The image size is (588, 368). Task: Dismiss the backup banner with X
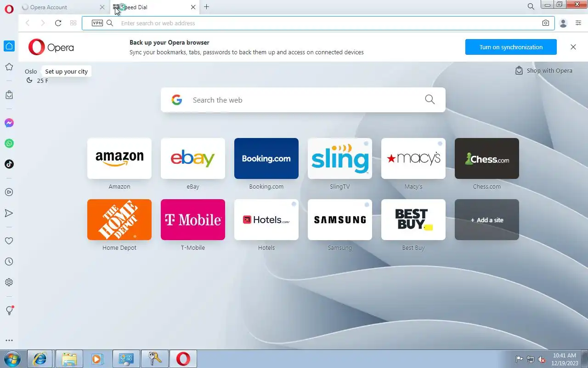click(x=573, y=47)
